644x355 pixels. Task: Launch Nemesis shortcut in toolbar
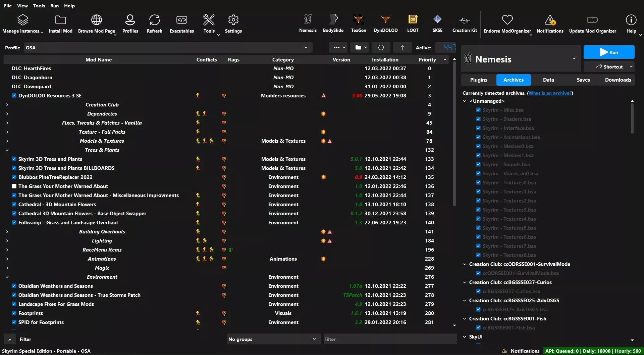point(308,23)
